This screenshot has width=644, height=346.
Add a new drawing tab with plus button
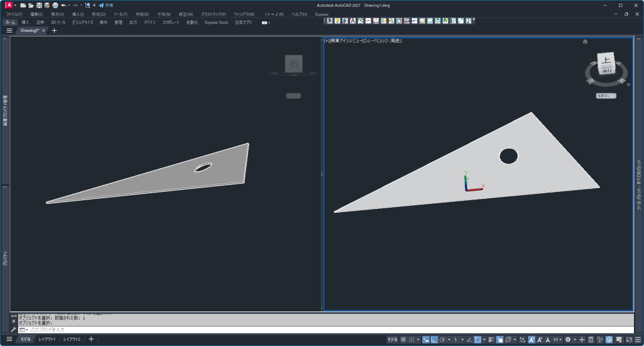click(54, 30)
